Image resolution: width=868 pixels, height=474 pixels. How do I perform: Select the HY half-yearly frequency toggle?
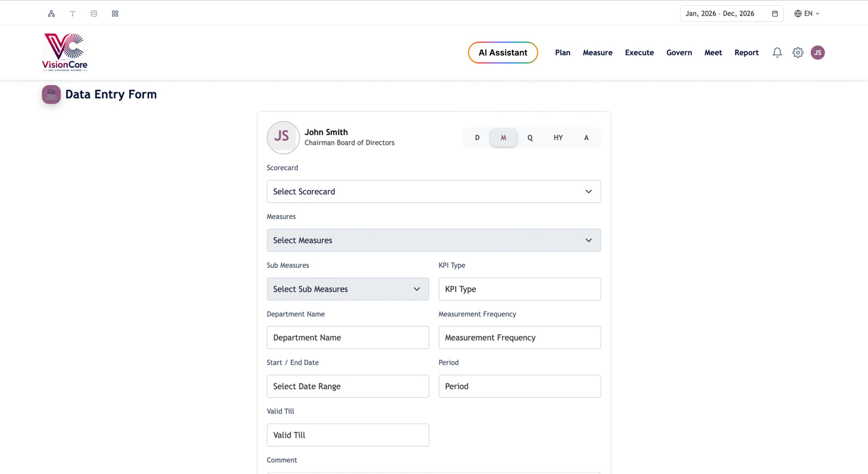[558, 137]
